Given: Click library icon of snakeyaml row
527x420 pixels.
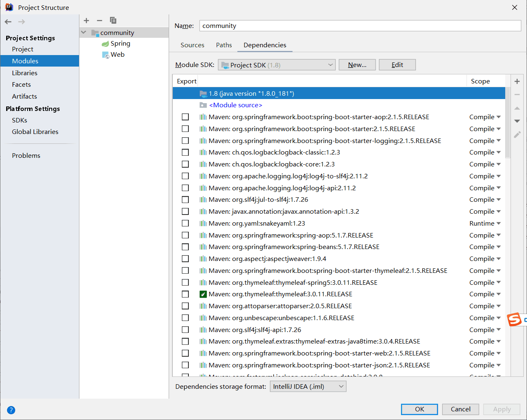Looking at the screenshot, I should 203,224.
